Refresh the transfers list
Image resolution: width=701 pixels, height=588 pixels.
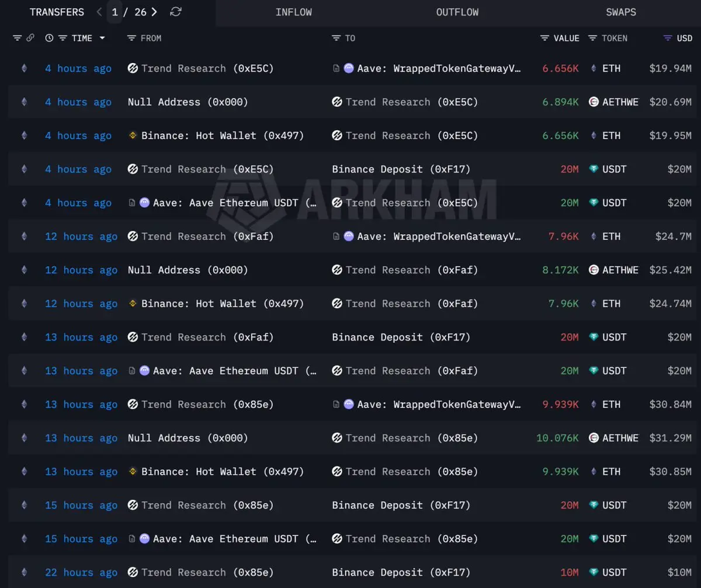(x=175, y=12)
